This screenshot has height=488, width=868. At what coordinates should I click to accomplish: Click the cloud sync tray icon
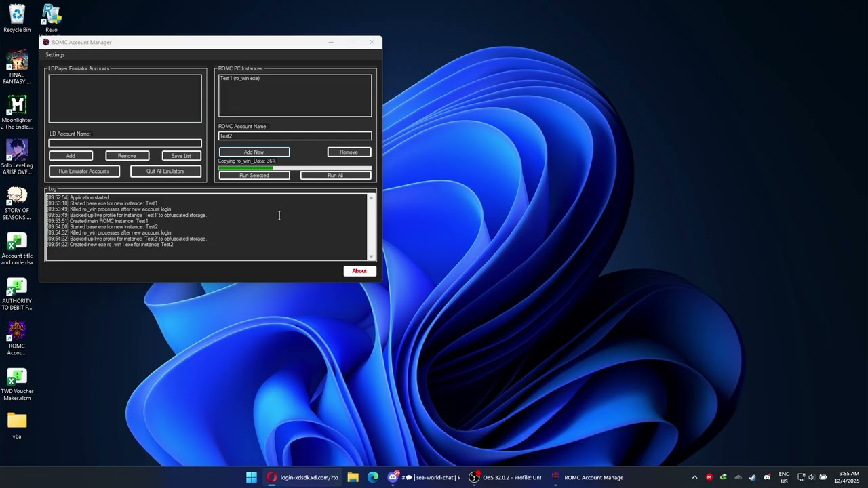(x=738, y=477)
